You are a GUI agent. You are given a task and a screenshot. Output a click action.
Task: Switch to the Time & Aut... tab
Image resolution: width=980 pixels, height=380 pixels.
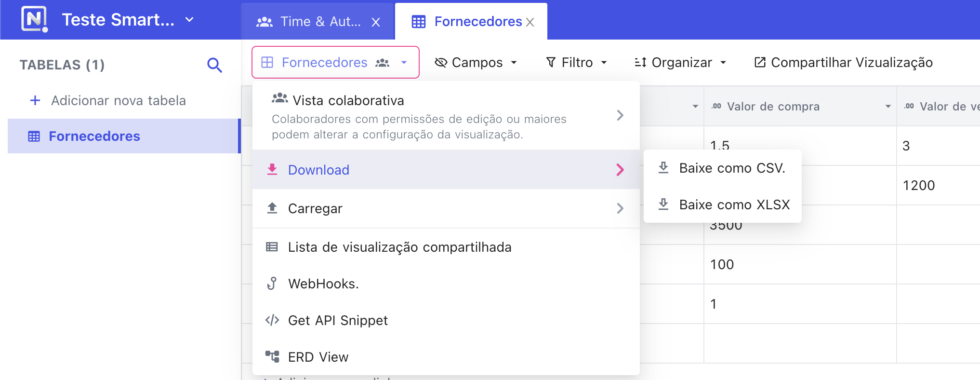[311, 22]
